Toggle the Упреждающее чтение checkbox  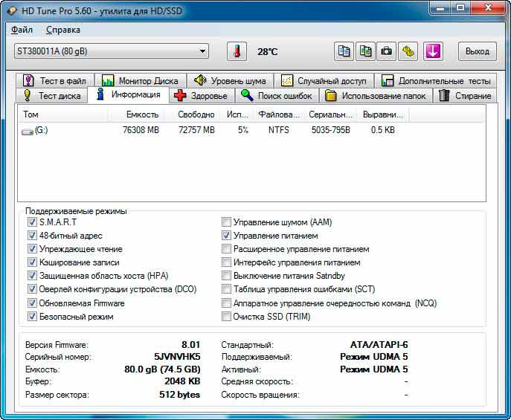point(32,249)
